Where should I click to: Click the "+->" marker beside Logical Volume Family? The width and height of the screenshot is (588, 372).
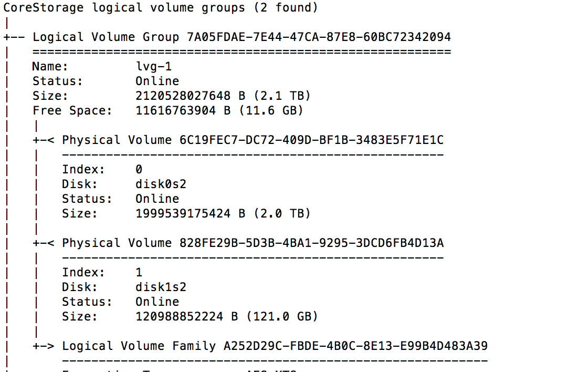click(44, 346)
